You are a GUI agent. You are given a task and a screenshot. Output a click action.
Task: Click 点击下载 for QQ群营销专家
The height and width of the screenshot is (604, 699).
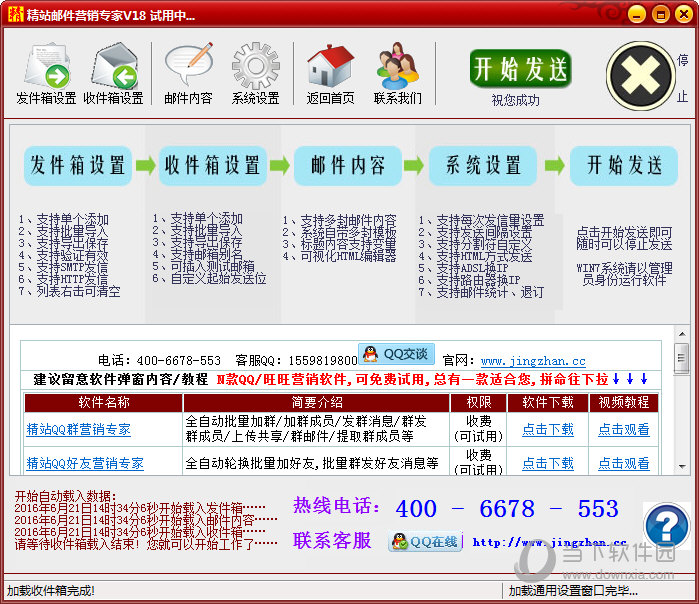548,429
